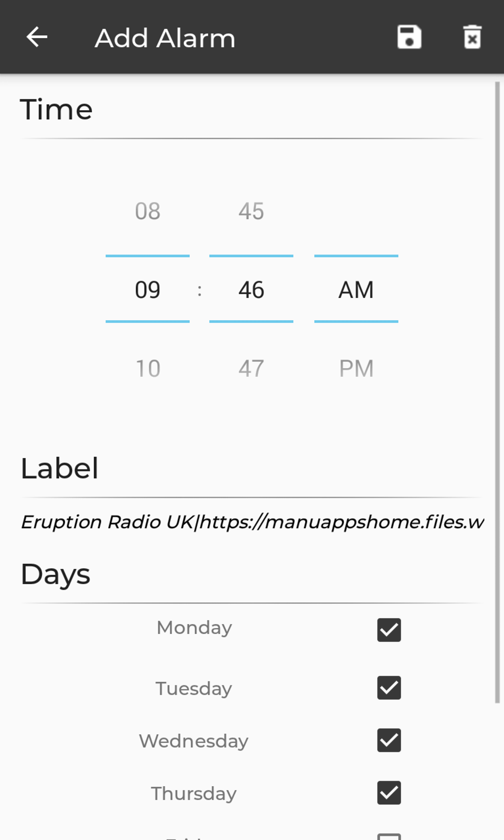
Task: Switch the time period to PM
Action: [x=356, y=369]
